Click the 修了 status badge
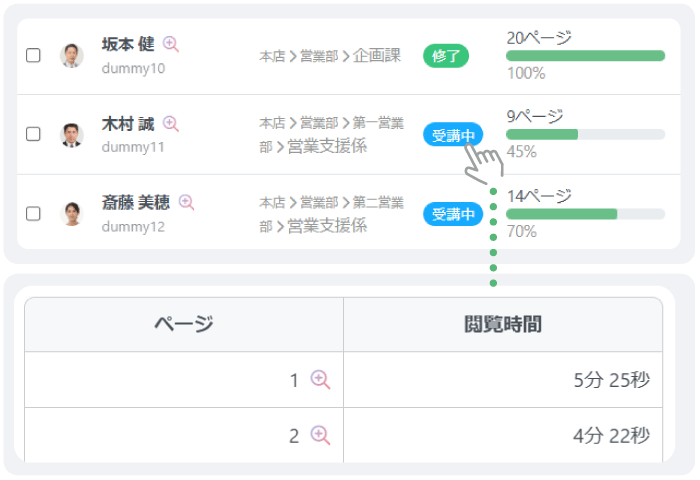Image resolution: width=700 pixels, height=480 pixels. (446, 56)
